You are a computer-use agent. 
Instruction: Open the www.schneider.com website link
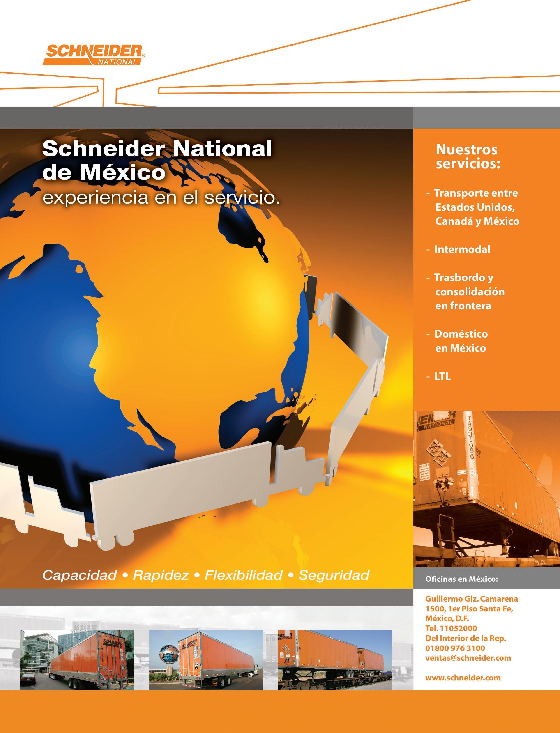[x=463, y=678]
